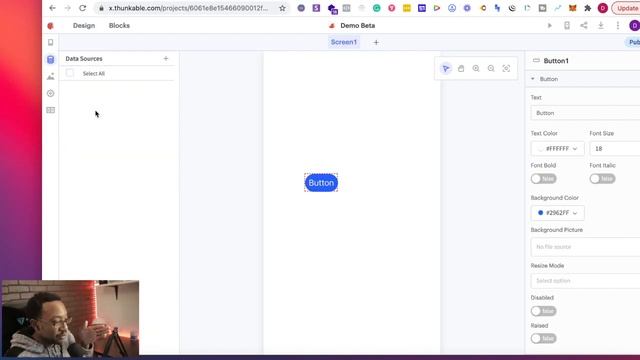This screenshot has width=640, height=360.
Task: Fit the canvas to screen
Action: coord(506,69)
